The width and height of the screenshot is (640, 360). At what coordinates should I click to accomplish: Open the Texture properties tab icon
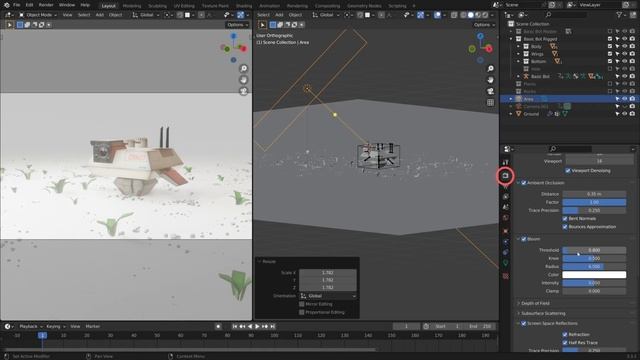[505, 276]
